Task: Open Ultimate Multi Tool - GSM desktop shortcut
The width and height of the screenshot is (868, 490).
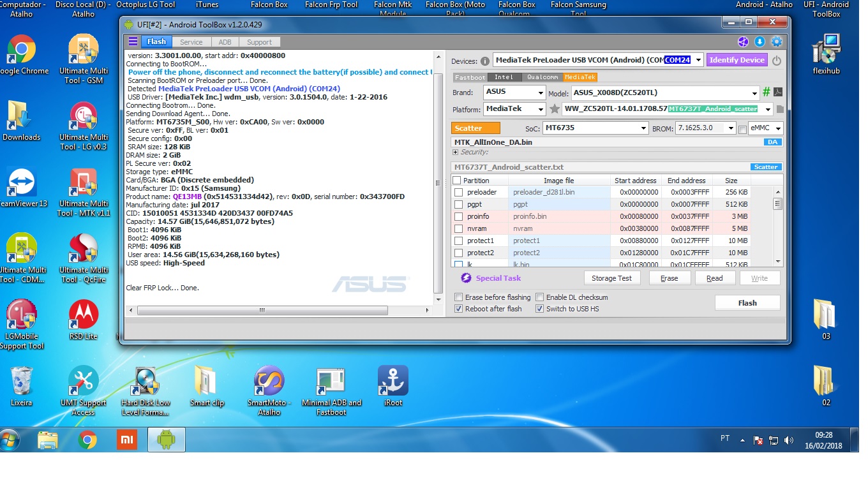Action: pyautogui.click(x=84, y=59)
